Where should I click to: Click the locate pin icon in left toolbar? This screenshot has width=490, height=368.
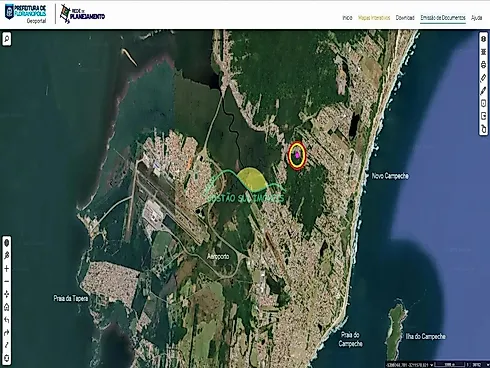click(7, 256)
